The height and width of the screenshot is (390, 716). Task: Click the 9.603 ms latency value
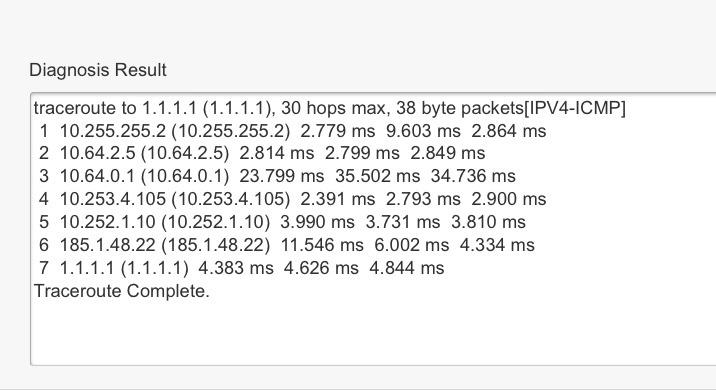[423, 131]
